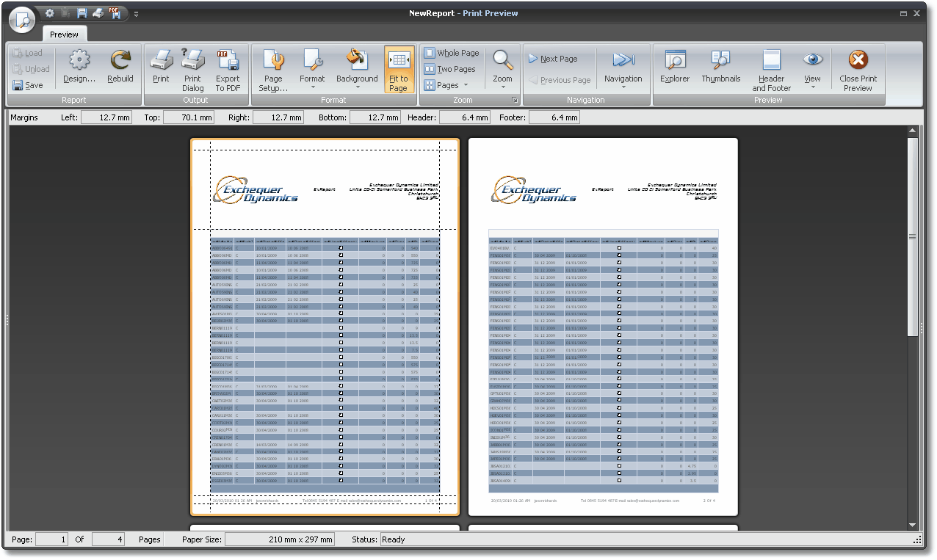Viewport: 937px width, 560px height.
Task: Click the Left margin field
Action: [106, 117]
